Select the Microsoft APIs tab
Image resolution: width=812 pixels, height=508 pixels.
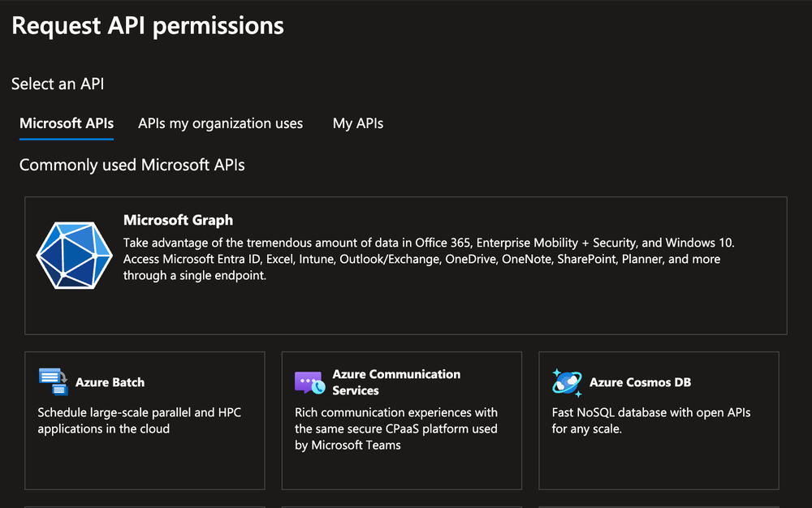66,123
